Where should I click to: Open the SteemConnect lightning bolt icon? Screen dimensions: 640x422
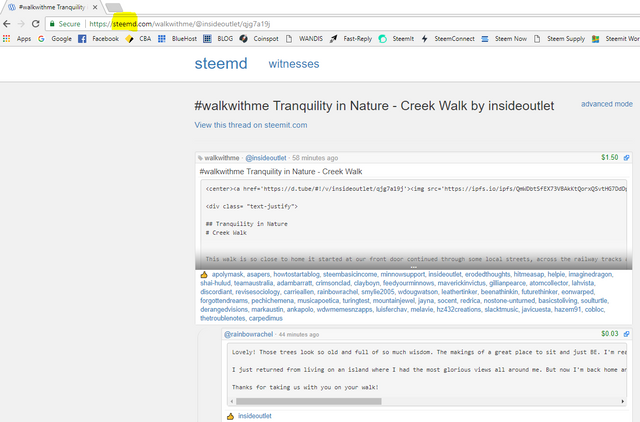424,39
